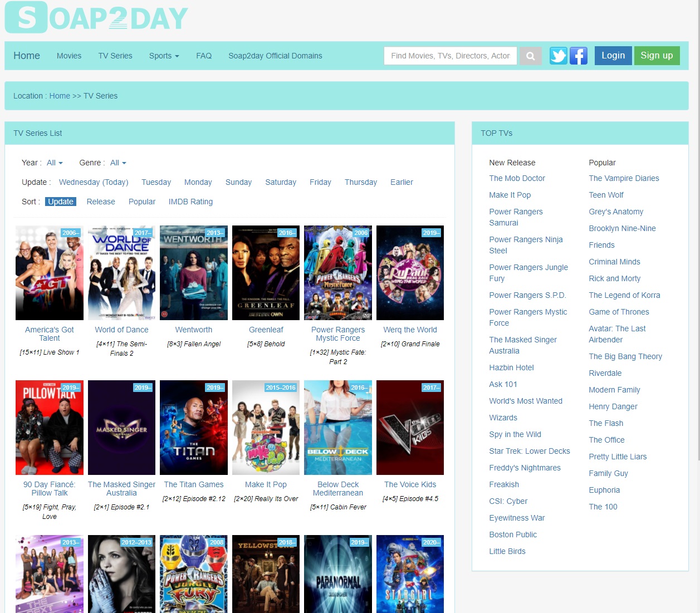
Task: Click the Greenleaf title link under poster
Action: pyautogui.click(x=266, y=330)
